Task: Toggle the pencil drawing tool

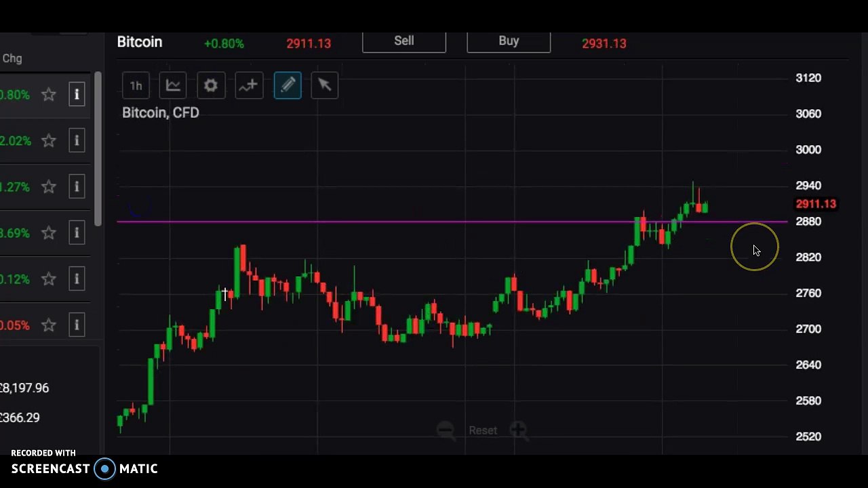Action: pyautogui.click(x=288, y=85)
